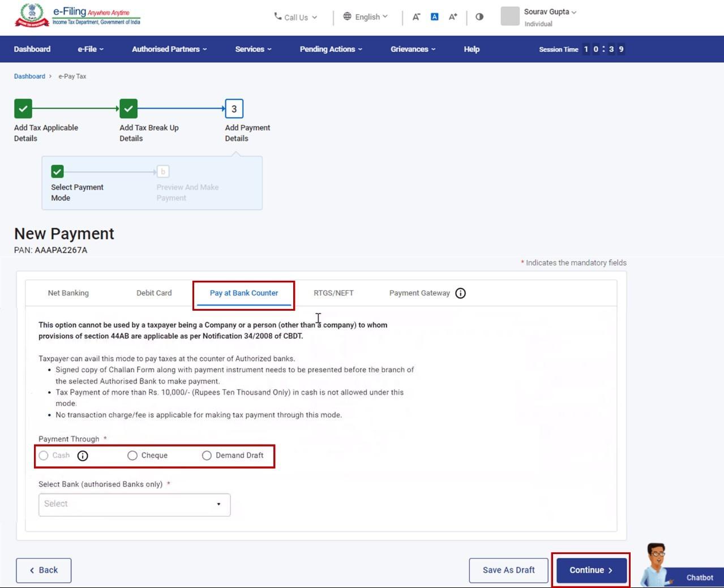724x588 pixels.
Task: Click the Dashboard breadcrumb link
Action: pos(29,76)
